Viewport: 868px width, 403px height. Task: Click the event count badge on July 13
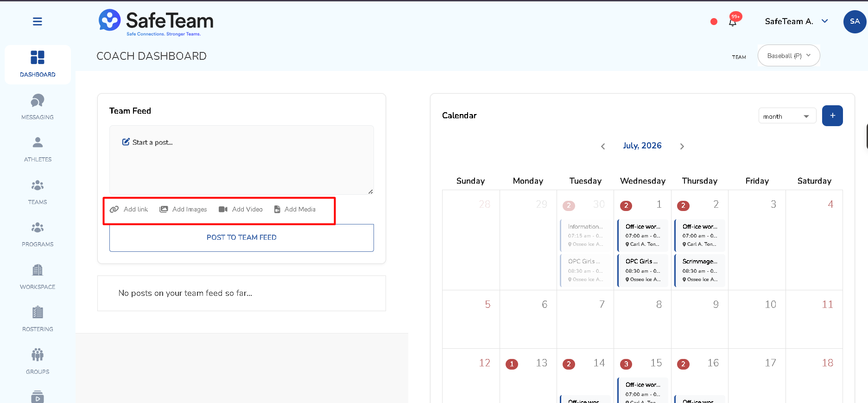(512, 364)
